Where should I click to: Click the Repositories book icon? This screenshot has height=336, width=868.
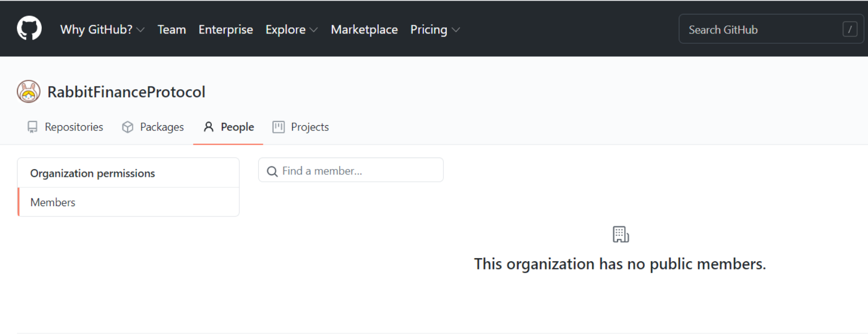tap(32, 127)
